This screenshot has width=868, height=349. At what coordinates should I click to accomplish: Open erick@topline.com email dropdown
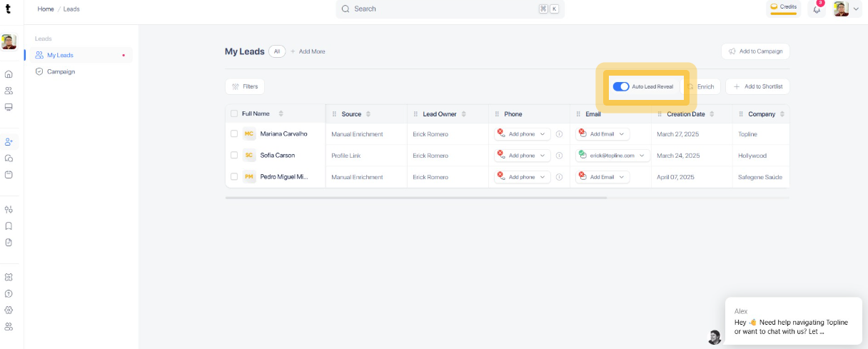click(613, 156)
